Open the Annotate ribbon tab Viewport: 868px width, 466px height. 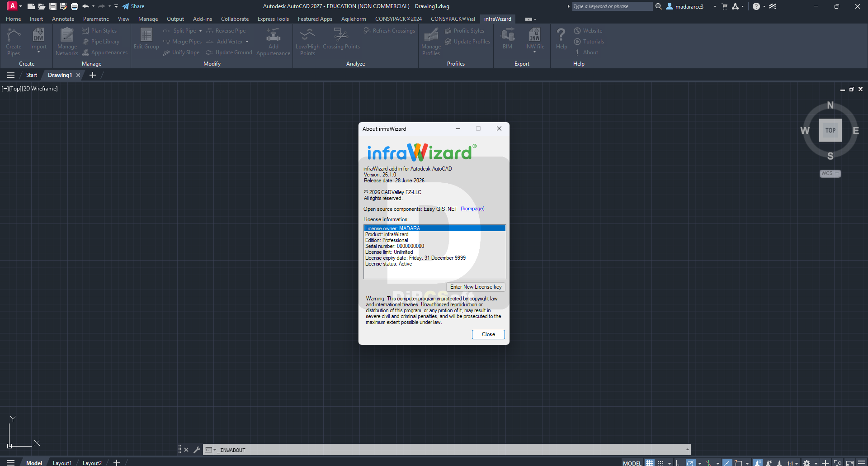pos(63,19)
